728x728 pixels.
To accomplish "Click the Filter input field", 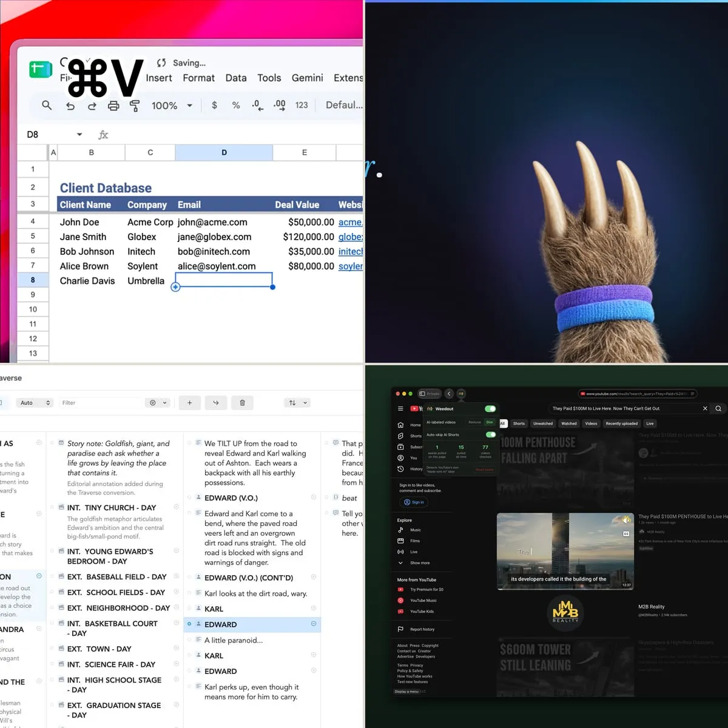I will pos(100,403).
